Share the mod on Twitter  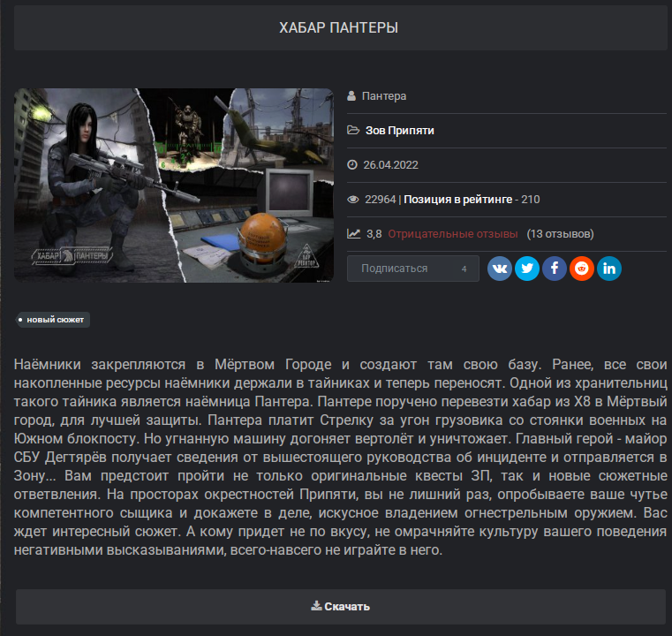point(526,269)
